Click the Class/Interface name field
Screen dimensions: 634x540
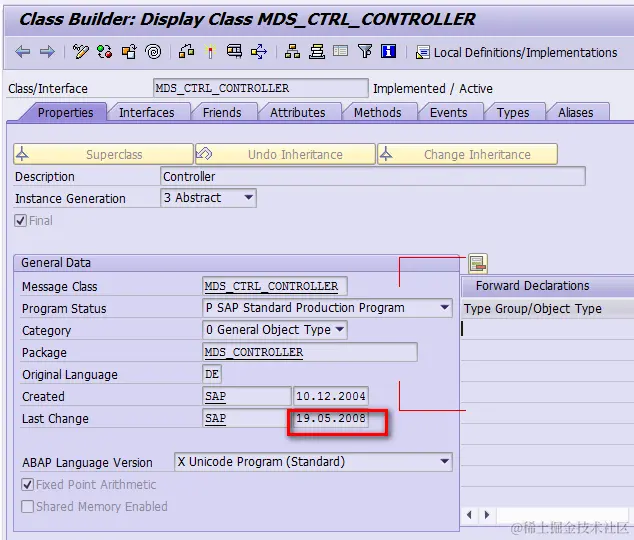coord(261,88)
